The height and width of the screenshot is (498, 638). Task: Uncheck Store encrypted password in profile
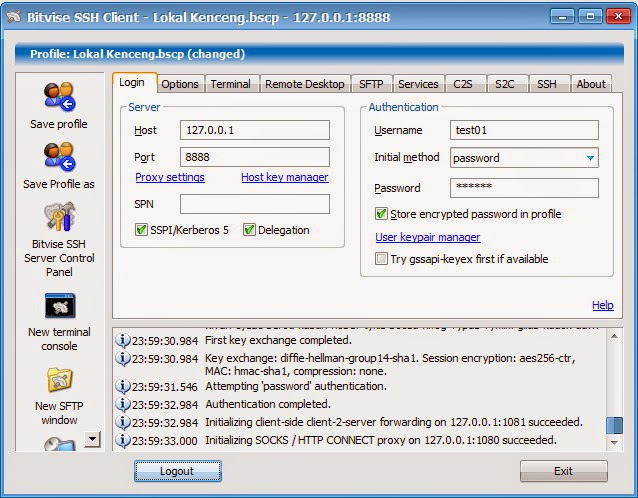[381, 214]
